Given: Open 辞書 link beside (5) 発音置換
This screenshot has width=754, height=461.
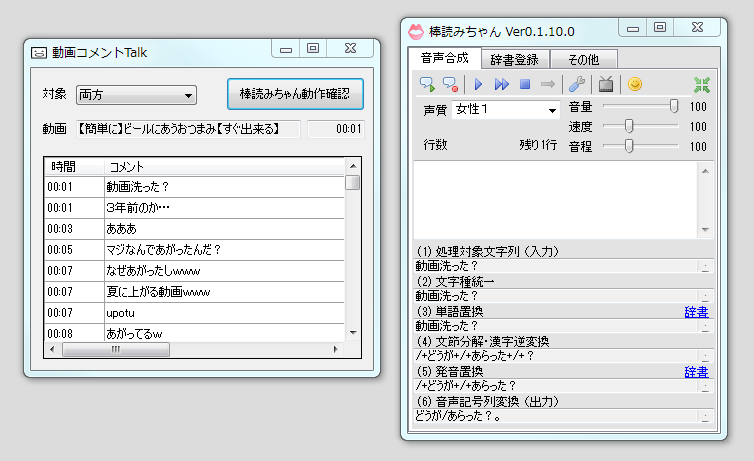Looking at the screenshot, I should (x=696, y=372).
